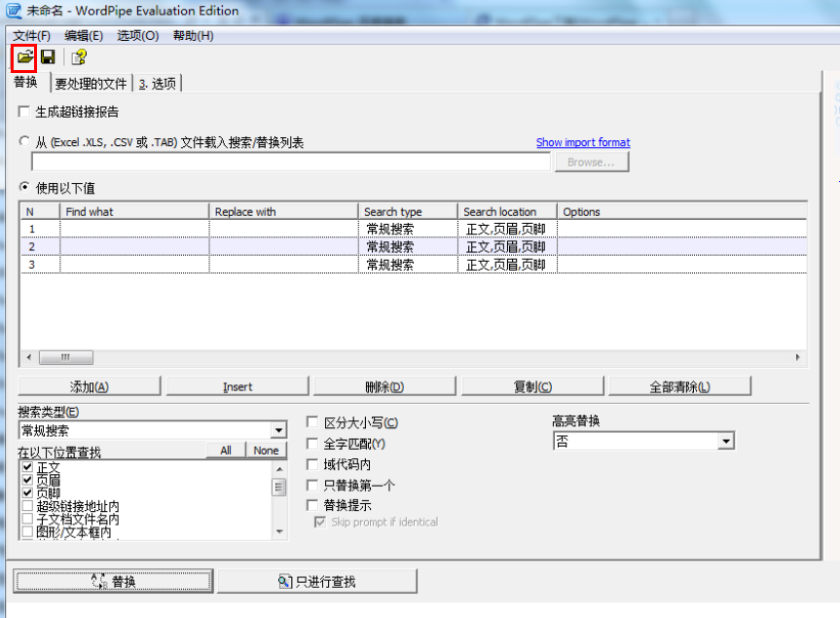Click row 1 Find what cell

134,229
